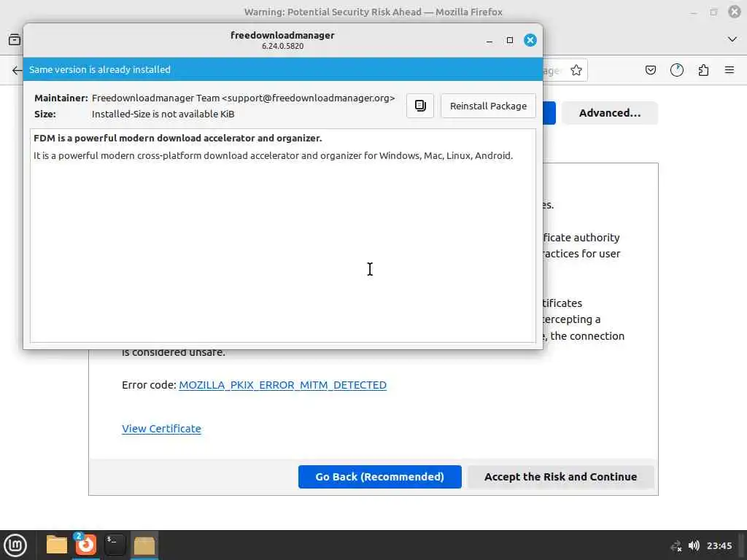Open network status tray icon
The height and width of the screenshot is (560, 747).
point(676,546)
